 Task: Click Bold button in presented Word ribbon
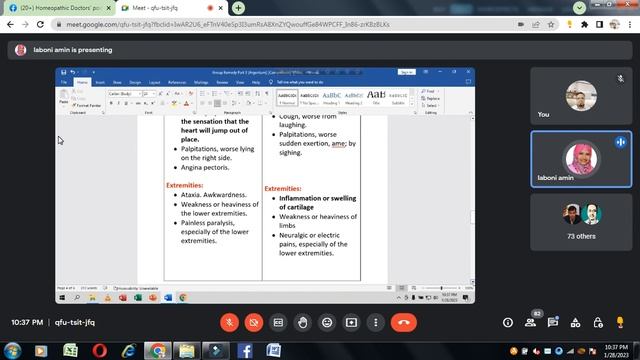pyautogui.click(x=111, y=103)
